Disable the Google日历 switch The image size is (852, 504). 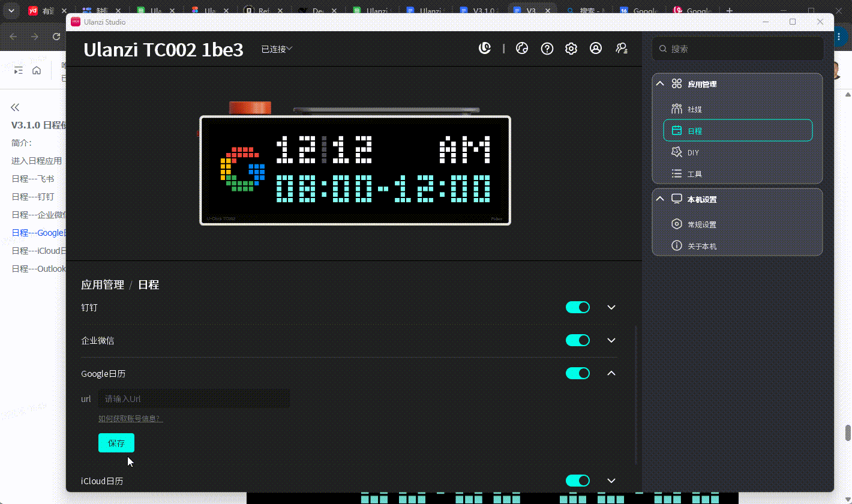(578, 373)
